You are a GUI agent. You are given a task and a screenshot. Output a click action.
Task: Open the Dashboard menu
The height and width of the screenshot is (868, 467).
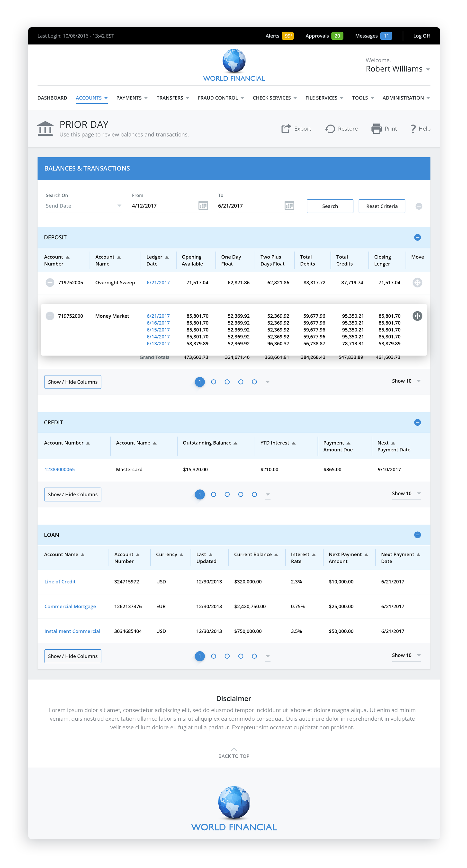click(x=52, y=98)
